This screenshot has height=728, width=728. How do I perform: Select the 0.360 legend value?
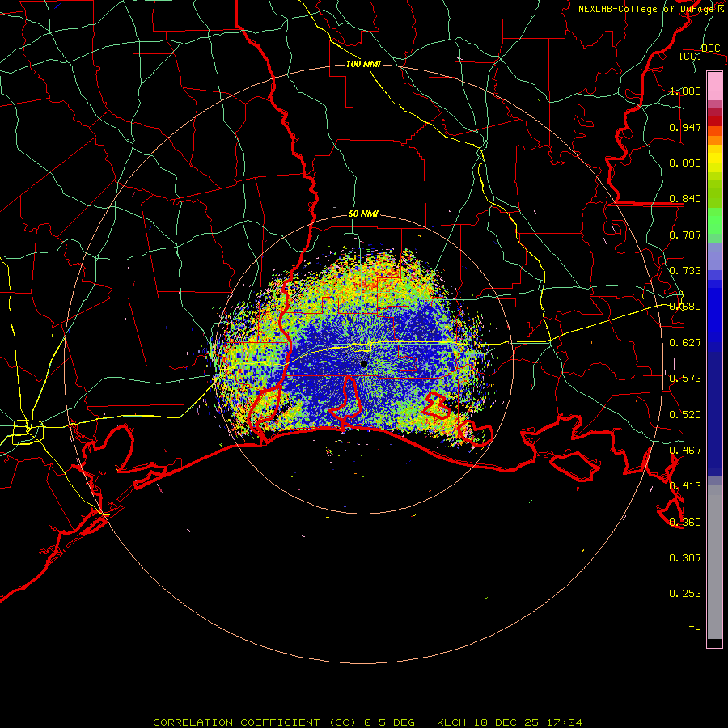(685, 523)
